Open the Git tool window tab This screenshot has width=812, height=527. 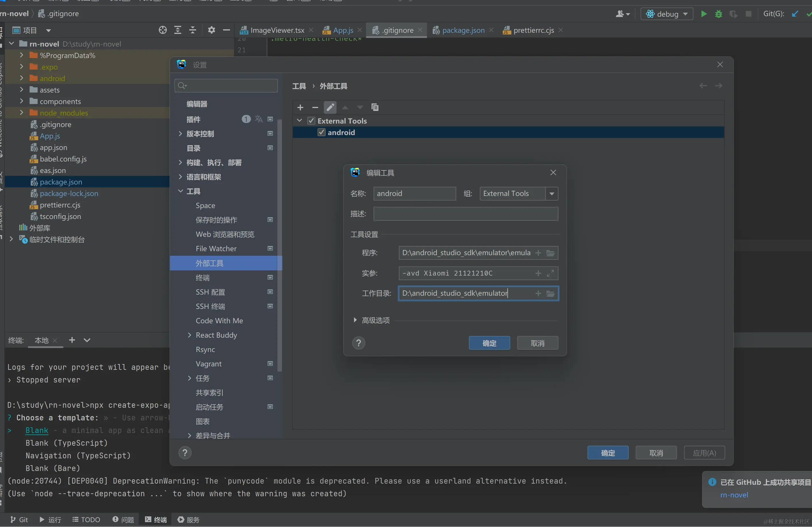tap(19, 520)
